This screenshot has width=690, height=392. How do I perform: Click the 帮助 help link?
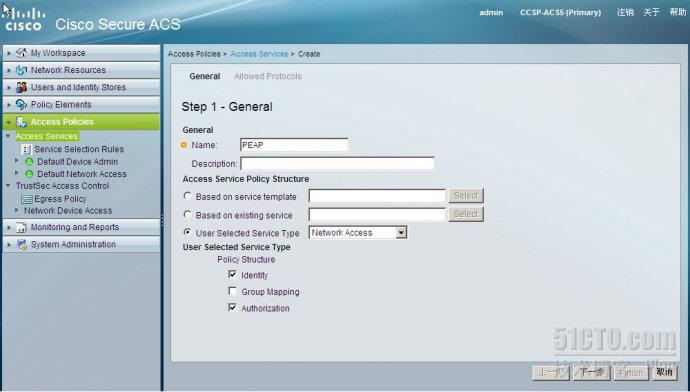pyautogui.click(x=678, y=12)
